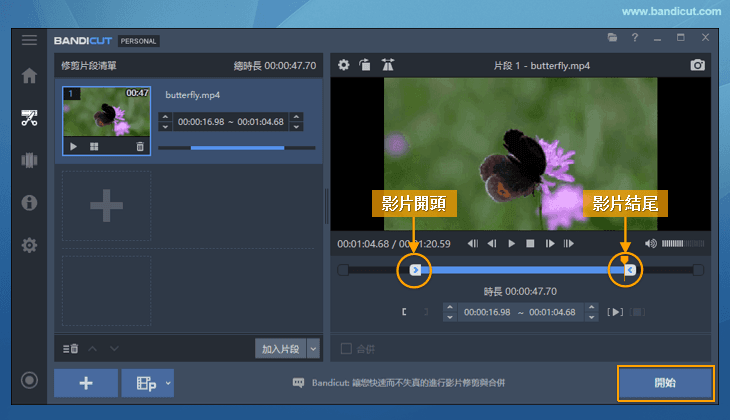
Task: Click the flip video icon above the preview
Action: 387,65
